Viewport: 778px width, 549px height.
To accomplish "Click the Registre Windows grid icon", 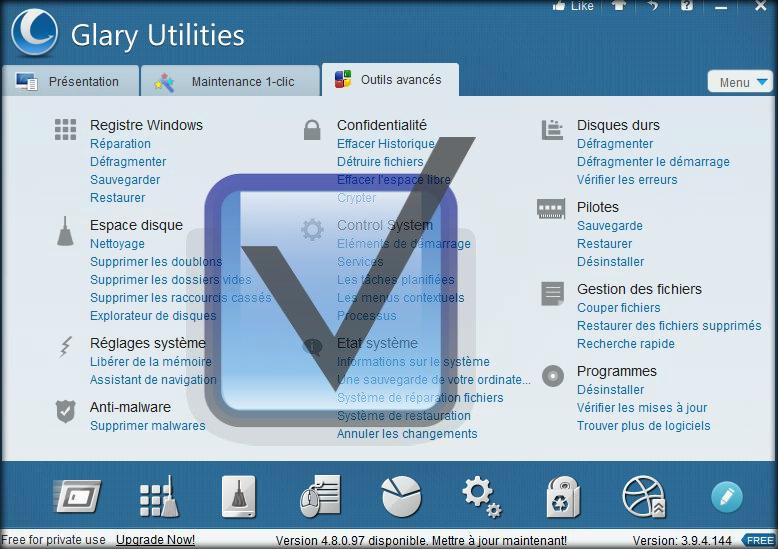I will pyautogui.click(x=65, y=130).
